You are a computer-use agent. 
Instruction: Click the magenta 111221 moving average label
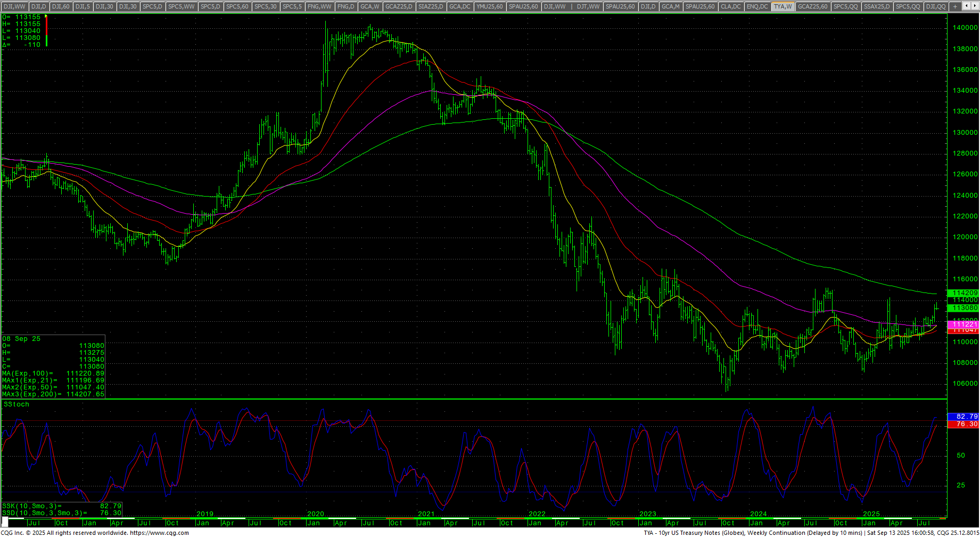(965, 324)
